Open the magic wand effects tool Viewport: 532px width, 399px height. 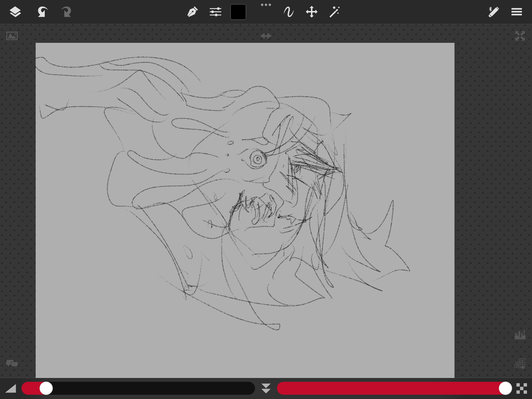[x=334, y=12]
